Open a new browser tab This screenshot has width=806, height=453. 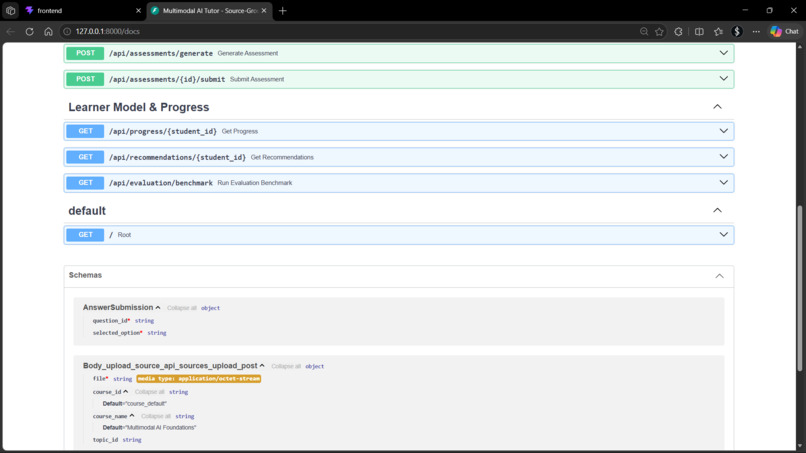[282, 11]
